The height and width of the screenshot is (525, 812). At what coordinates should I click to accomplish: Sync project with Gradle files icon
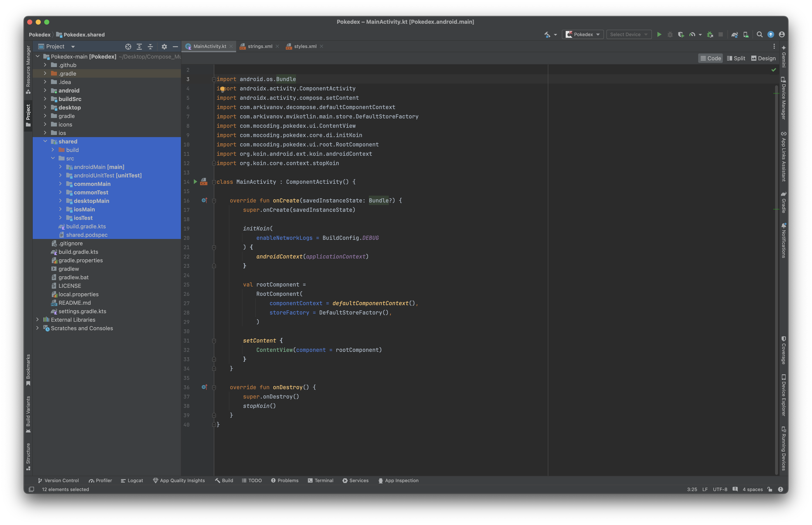[x=734, y=34]
